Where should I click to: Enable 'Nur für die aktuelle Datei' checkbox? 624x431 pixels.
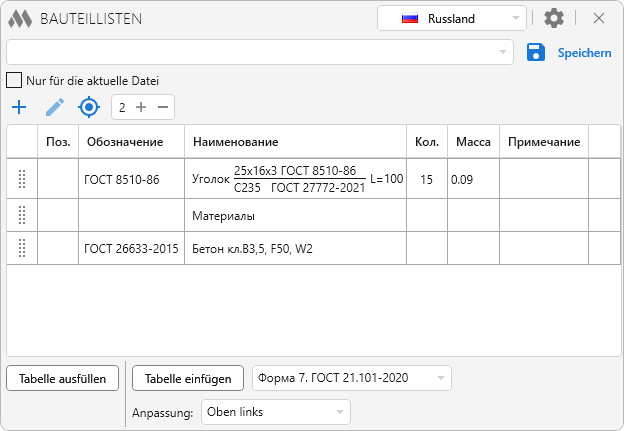click(14, 80)
